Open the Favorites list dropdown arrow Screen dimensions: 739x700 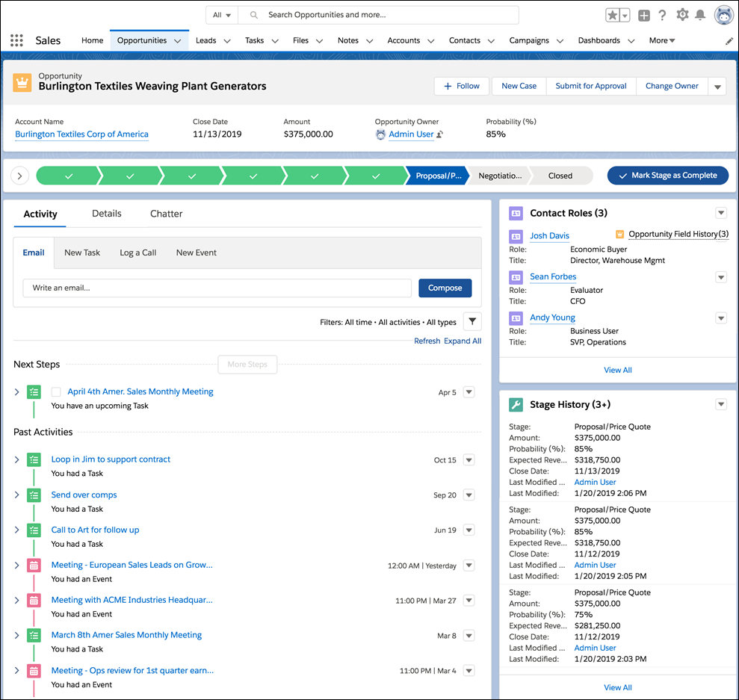click(x=625, y=15)
